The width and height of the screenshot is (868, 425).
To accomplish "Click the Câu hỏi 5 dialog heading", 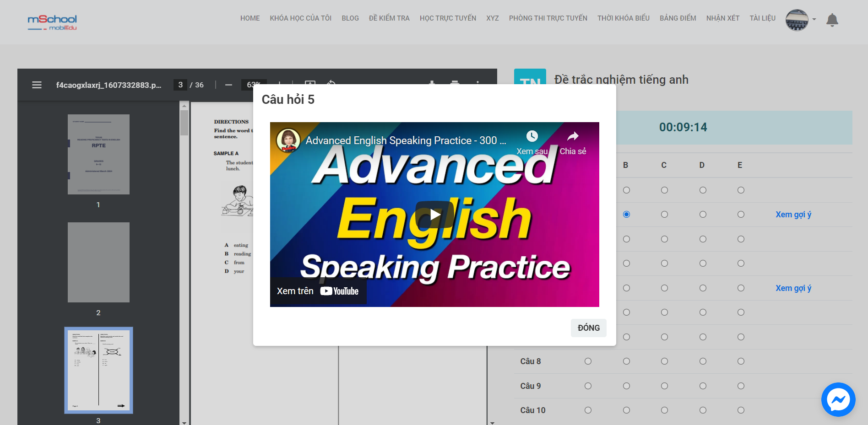I will tap(288, 100).
